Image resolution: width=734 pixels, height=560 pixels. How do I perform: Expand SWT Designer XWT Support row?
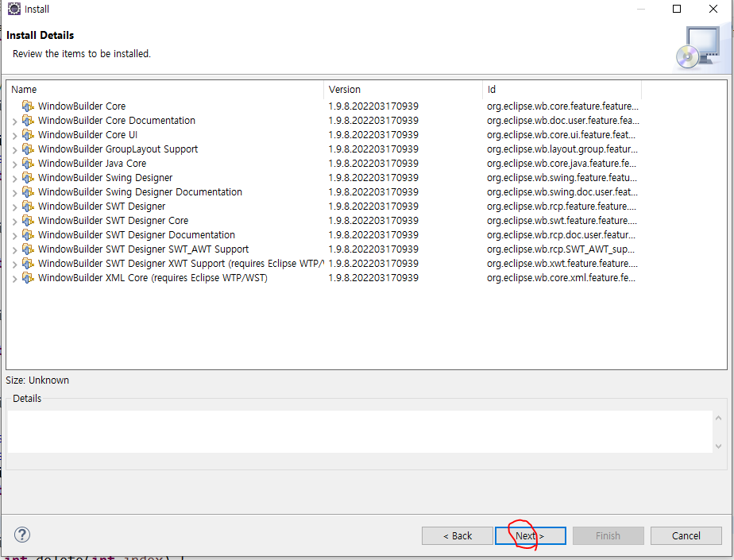(x=14, y=264)
